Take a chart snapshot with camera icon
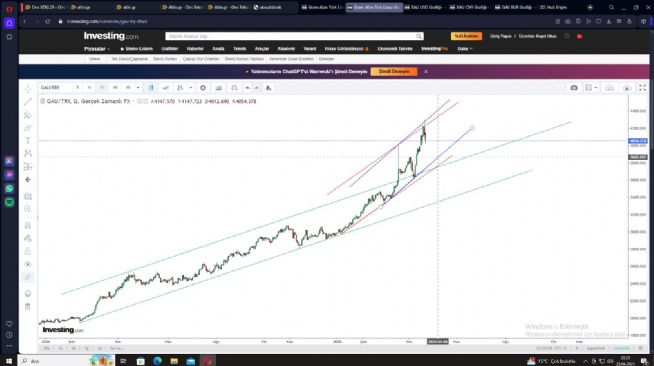 pos(574,88)
